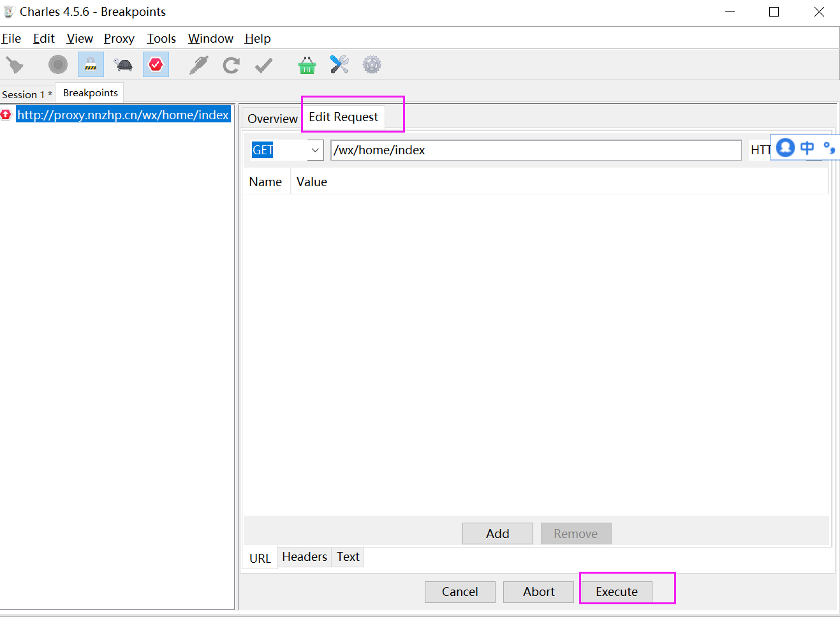Select the proxy.nnzhp.cn breakpoint request in the list
This screenshot has height=617, width=840.
click(x=123, y=115)
